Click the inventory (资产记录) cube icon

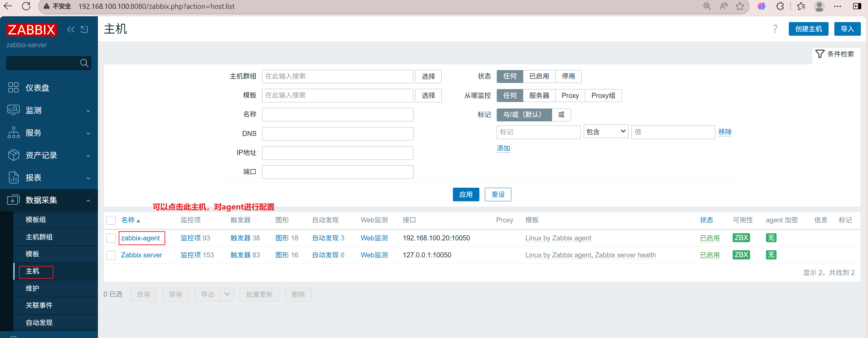point(13,155)
